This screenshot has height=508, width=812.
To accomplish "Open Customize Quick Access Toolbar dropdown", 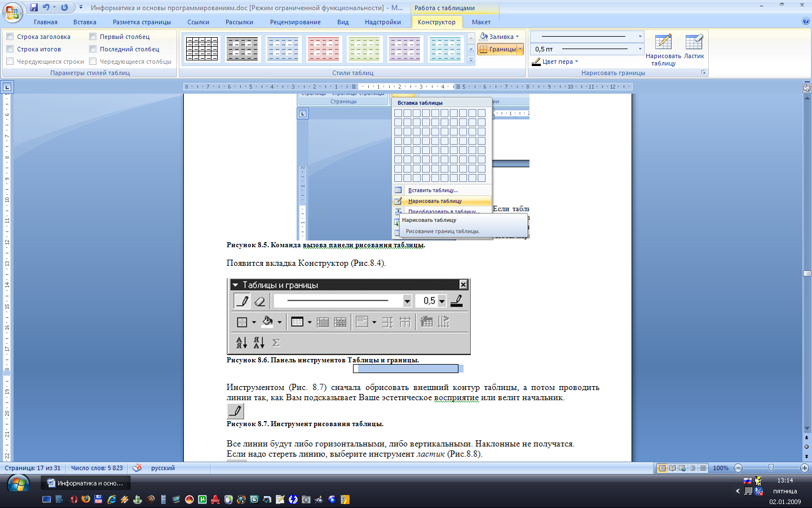I will 81,7.
